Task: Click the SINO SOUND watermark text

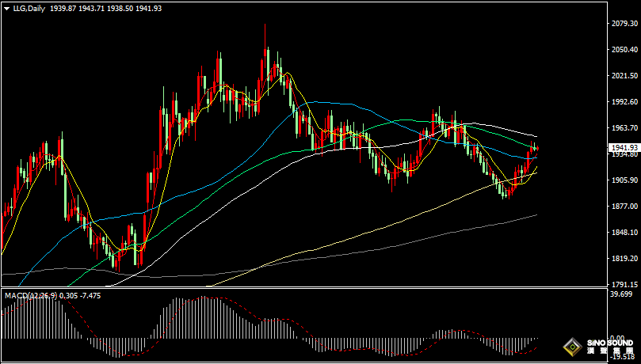Action: (610, 343)
